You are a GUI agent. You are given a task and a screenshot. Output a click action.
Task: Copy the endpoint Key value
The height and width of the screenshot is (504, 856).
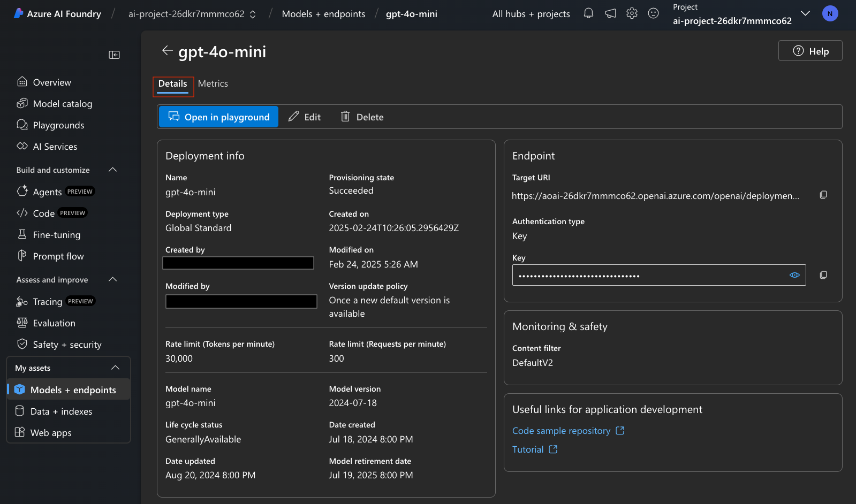823,275
